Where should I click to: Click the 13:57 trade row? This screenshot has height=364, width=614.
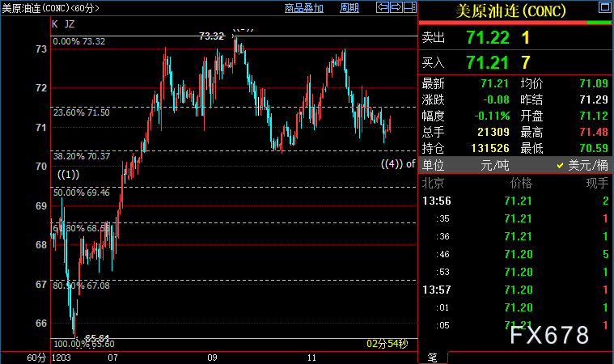[515, 290]
